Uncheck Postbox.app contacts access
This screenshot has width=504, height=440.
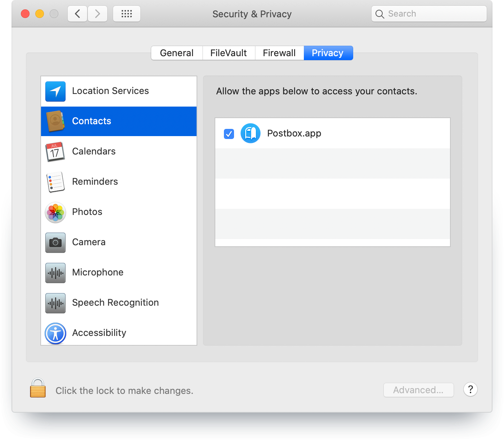click(229, 134)
